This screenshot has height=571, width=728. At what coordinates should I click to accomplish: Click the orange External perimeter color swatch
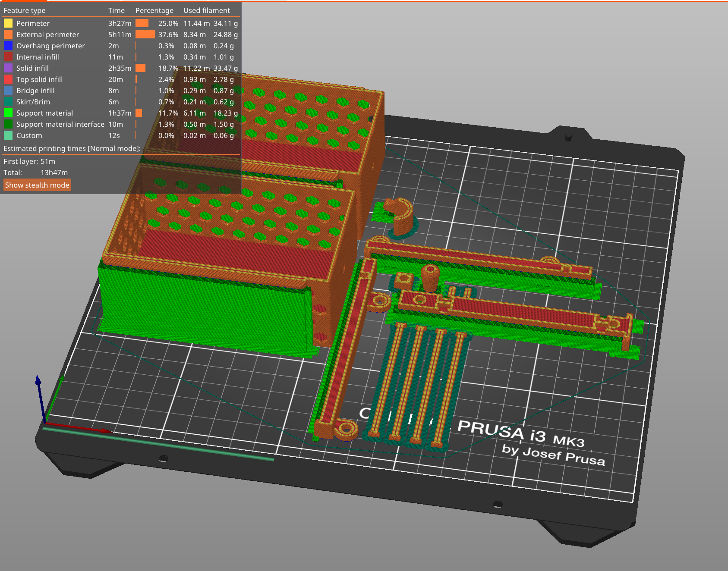tap(8, 35)
